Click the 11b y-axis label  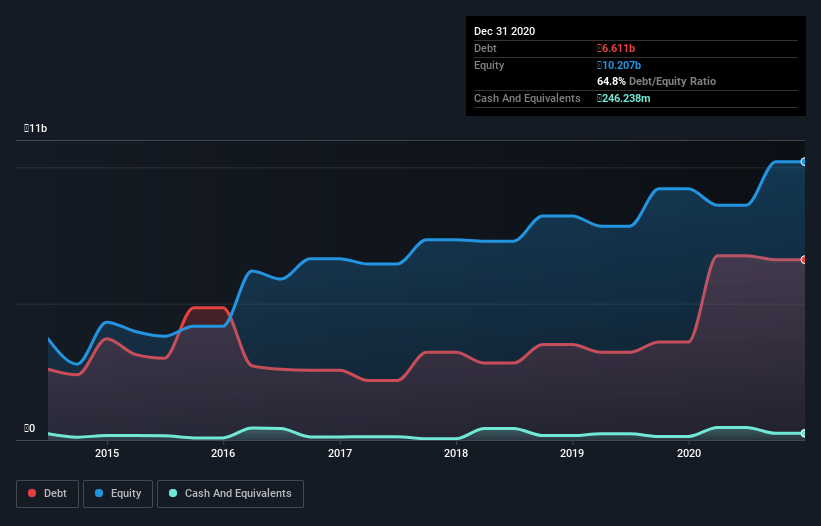(36, 128)
